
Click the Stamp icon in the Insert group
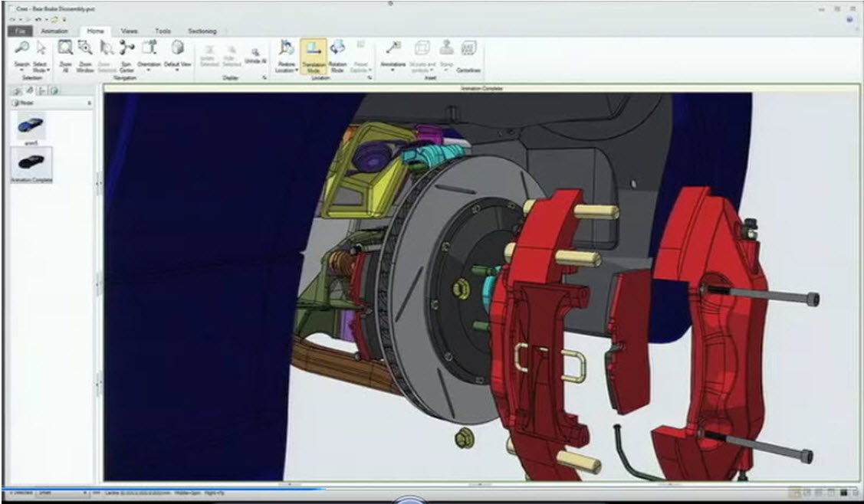click(x=446, y=48)
